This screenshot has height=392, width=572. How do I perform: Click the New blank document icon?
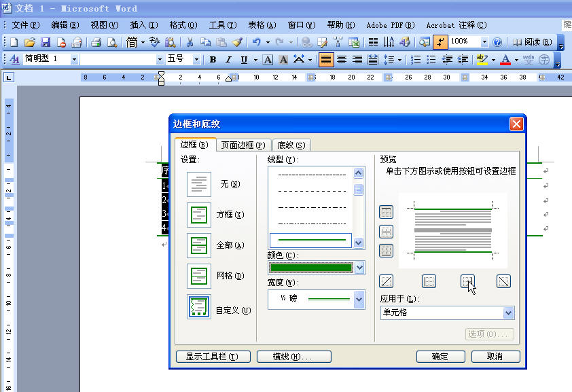(x=14, y=42)
